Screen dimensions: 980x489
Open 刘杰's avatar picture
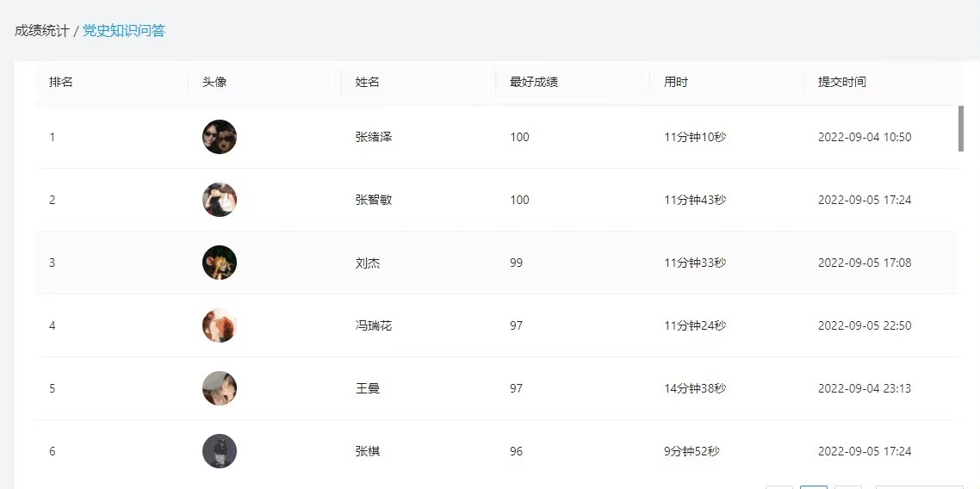coord(220,263)
